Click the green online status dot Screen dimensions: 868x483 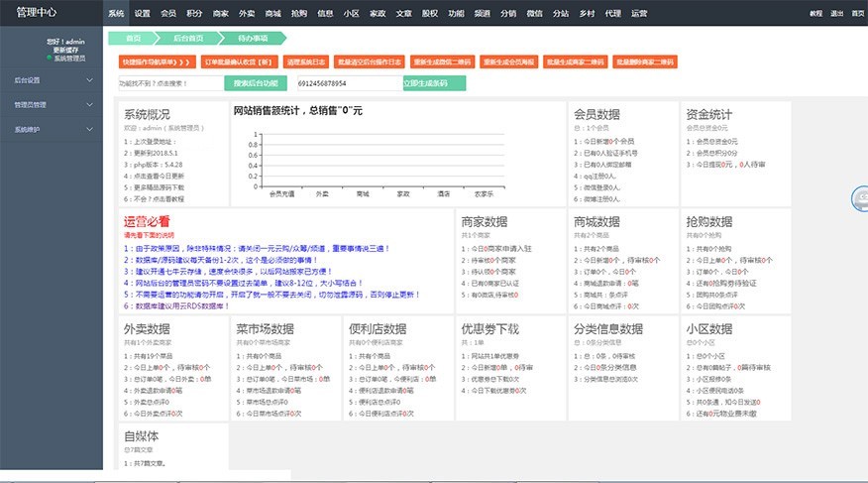coord(49,59)
